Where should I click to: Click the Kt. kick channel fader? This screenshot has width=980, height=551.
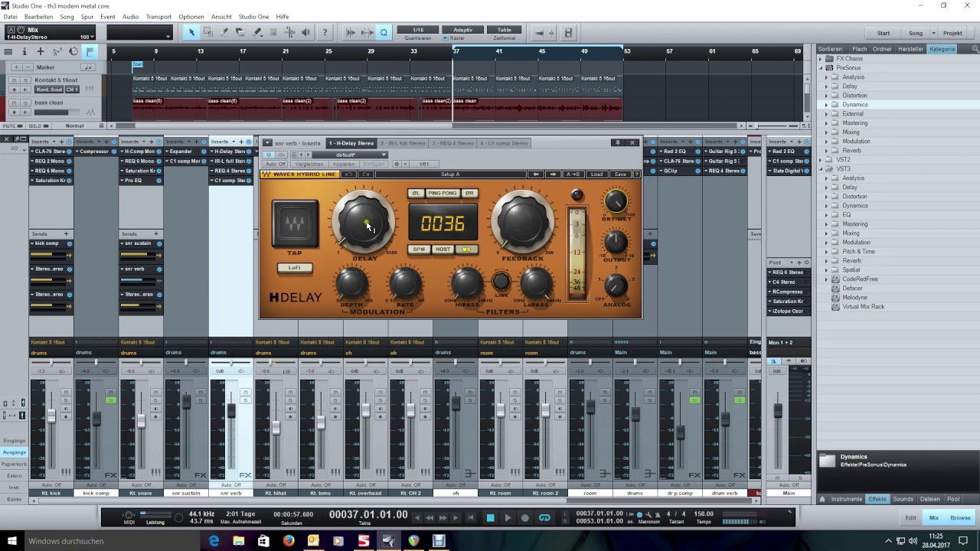point(51,416)
